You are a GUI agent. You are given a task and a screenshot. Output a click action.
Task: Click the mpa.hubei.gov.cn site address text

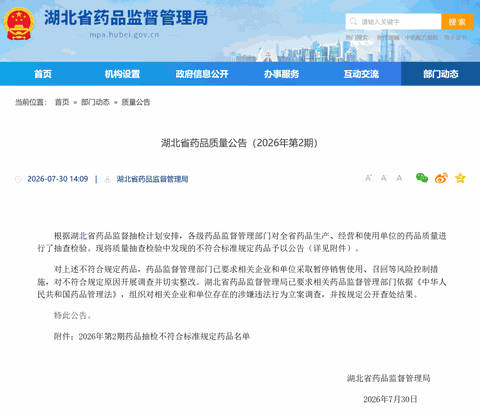124,35
